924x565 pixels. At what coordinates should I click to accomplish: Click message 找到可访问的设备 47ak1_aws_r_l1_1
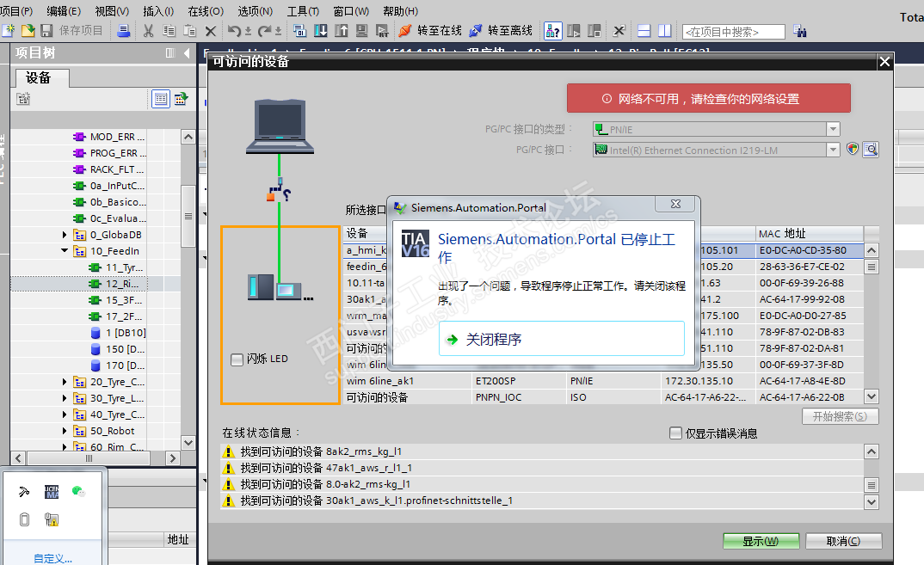pos(326,468)
